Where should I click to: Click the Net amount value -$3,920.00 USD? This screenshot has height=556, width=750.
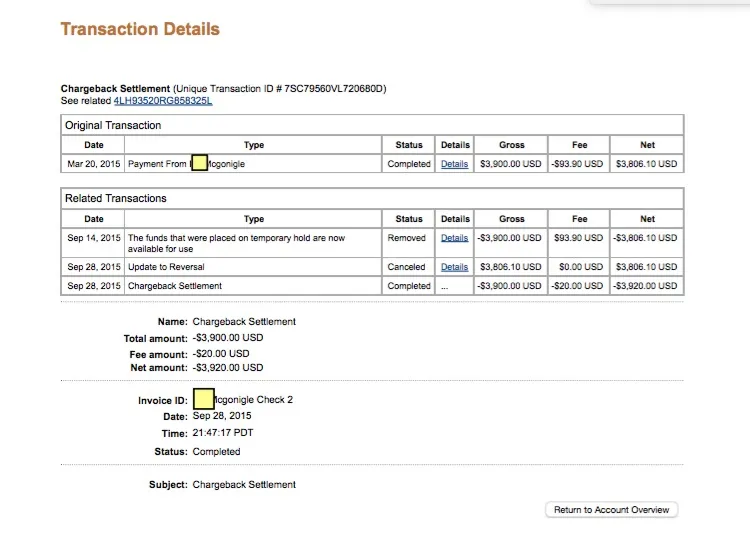(228, 367)
